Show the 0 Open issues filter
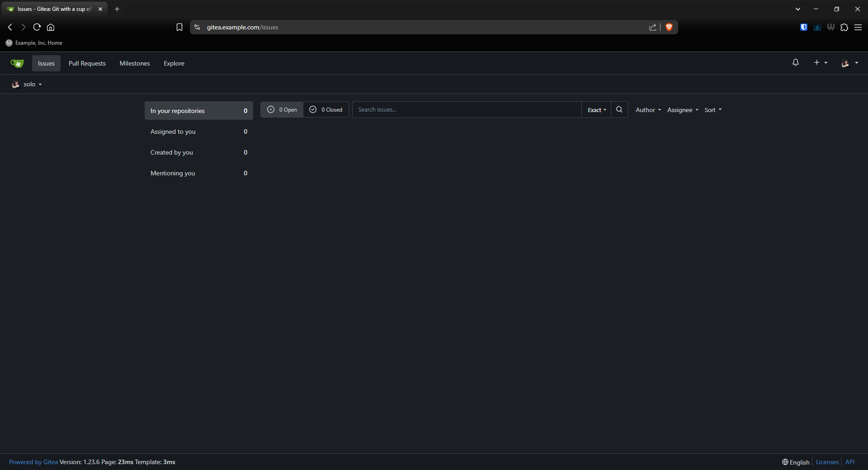The image size is (868, 470). (x=282, y=110)
